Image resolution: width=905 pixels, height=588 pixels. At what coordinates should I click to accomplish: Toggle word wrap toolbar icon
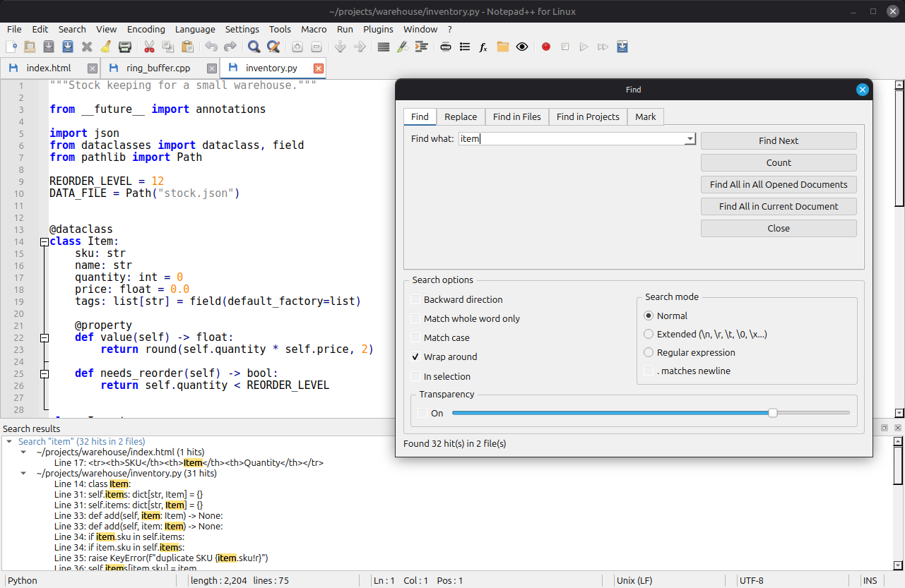(384, 47)
